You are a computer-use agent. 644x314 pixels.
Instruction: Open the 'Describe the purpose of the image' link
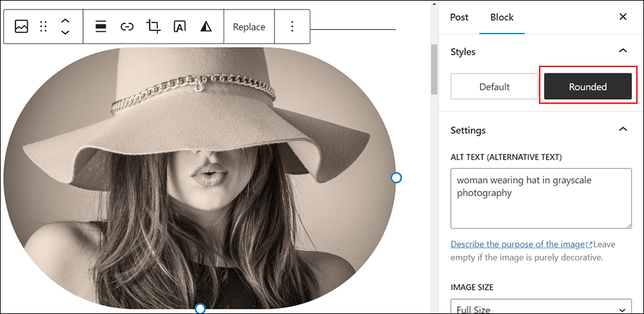point(521,244)
